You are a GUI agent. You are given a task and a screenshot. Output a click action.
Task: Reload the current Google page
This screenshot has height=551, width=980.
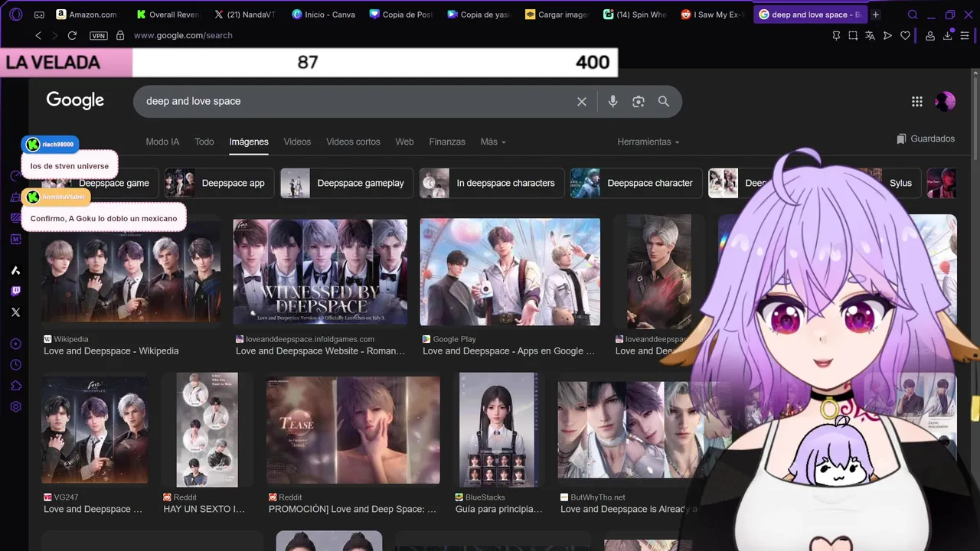coord(72,35)
